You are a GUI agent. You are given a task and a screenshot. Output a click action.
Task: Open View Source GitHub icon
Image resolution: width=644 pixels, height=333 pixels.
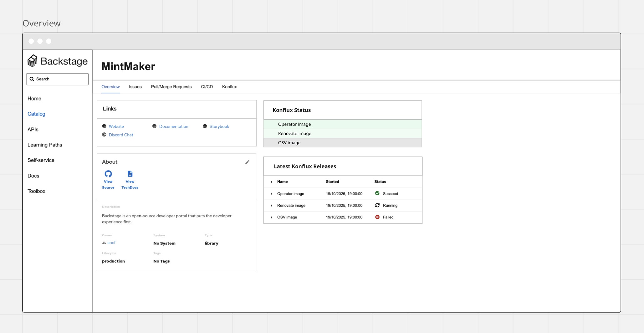point(108,174)
